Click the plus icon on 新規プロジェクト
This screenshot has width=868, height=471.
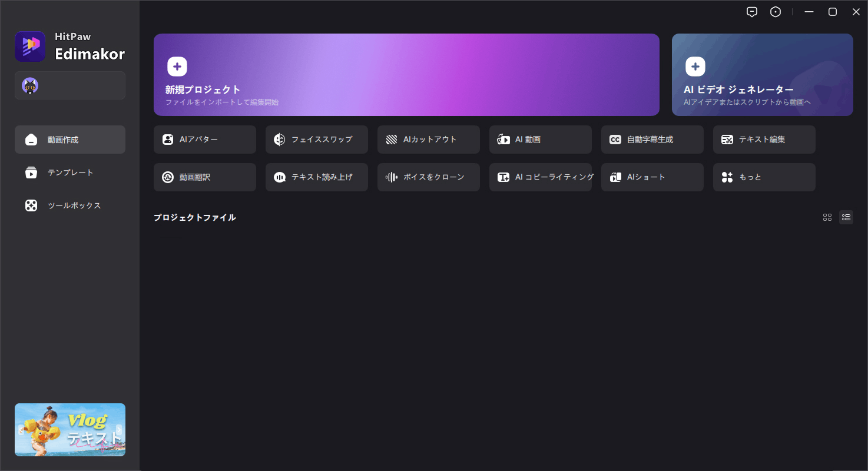click(x=177, y=67)
